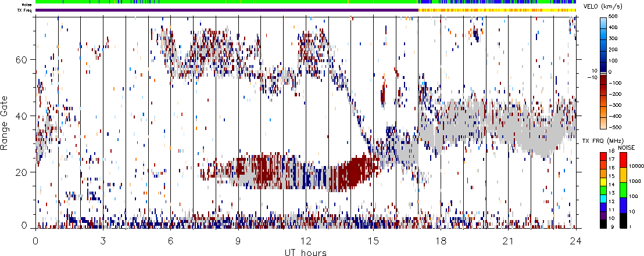The height and width of the screenshot is (256, 644).
Task: Pick the blue segment of the NOISE color bar
Action: point(622,205)
